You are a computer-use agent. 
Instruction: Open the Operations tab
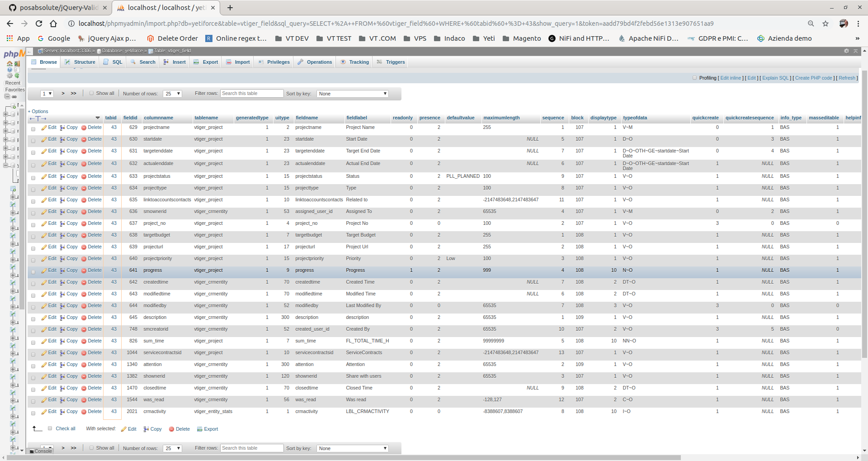pyautogui.click(x=315, y=62)
